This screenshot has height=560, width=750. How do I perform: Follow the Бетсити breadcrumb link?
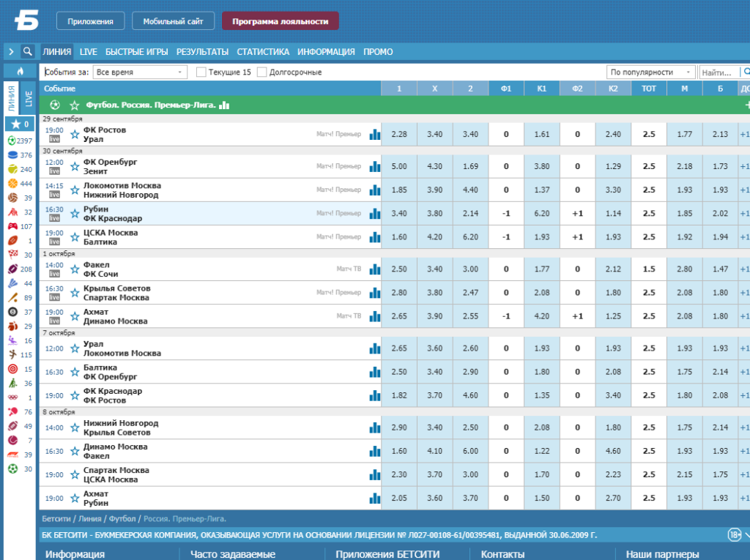coord(56,519)
